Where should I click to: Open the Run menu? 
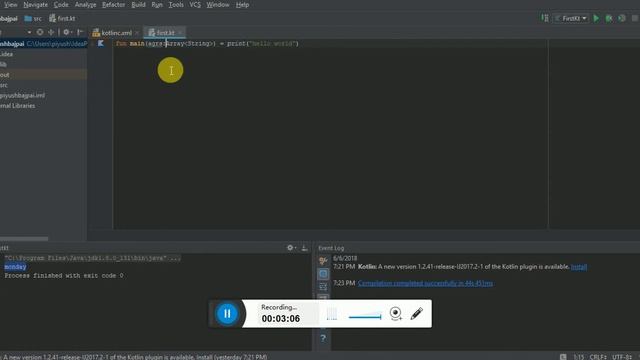(157, 5)
